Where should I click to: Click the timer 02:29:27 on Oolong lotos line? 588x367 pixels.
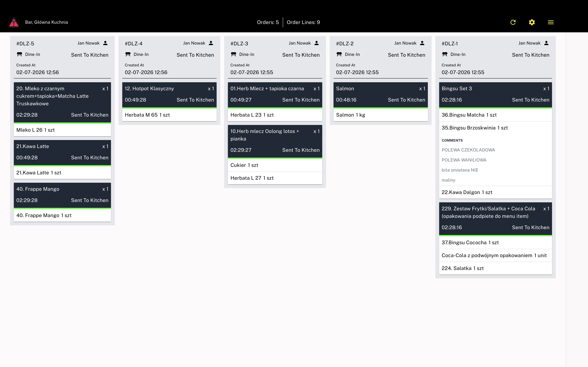(x=241, y=150)
